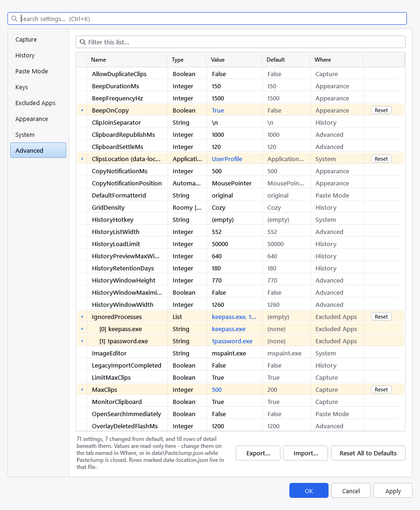Cancel the settings dialog
420x510 pixels.
(x=351, y=490)
